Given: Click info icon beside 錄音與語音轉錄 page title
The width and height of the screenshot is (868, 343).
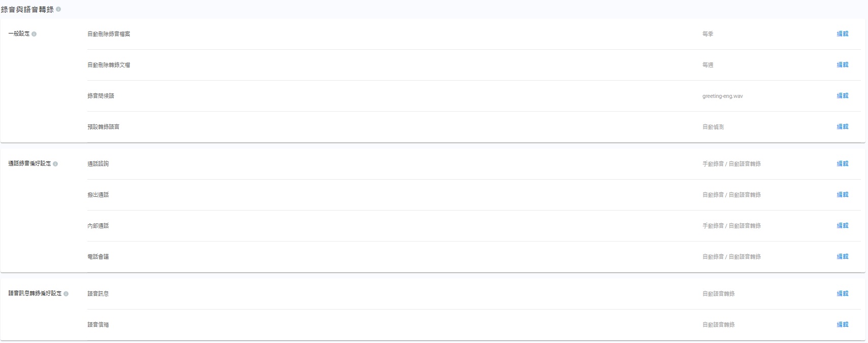Looking at the screenshot, I should [58, 9].
